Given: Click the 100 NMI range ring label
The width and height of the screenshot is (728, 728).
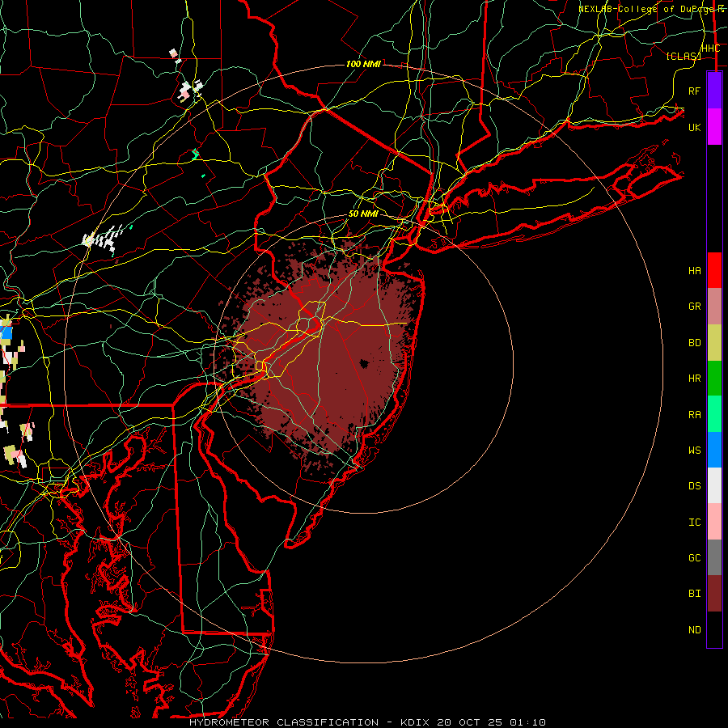Looking at the screenshot, I should [363, 64].
